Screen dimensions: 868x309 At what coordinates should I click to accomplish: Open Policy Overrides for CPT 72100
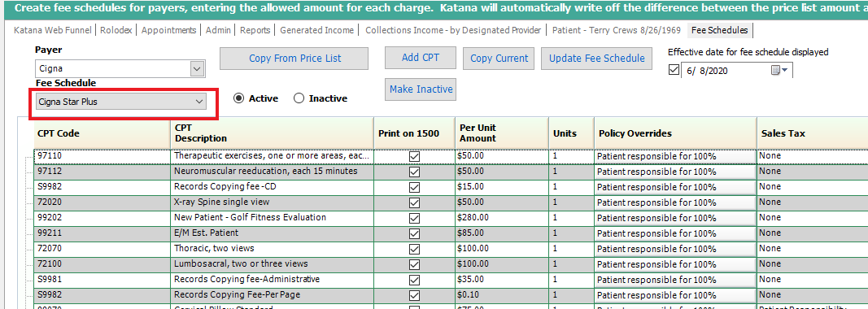tap(675, 265)
